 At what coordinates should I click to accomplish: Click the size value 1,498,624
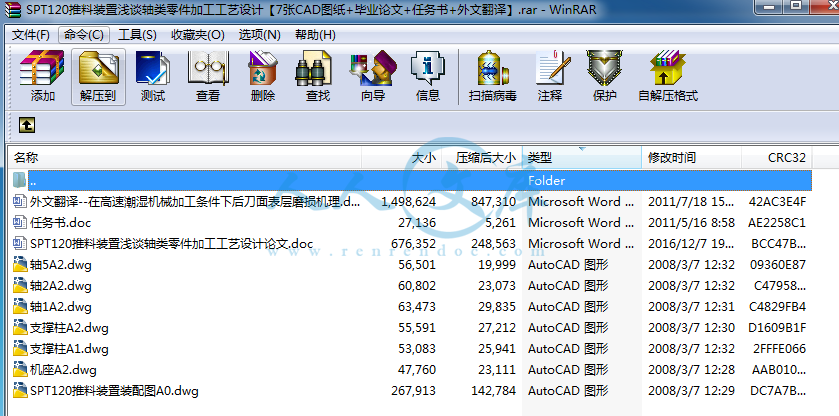coord(409,202)
